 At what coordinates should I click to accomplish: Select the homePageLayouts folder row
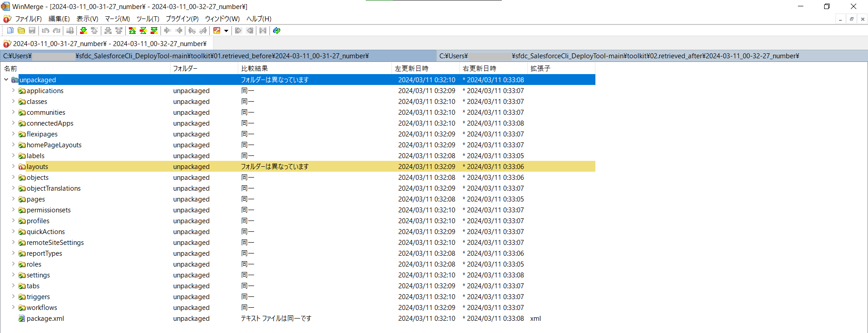[x=298, y=145]
